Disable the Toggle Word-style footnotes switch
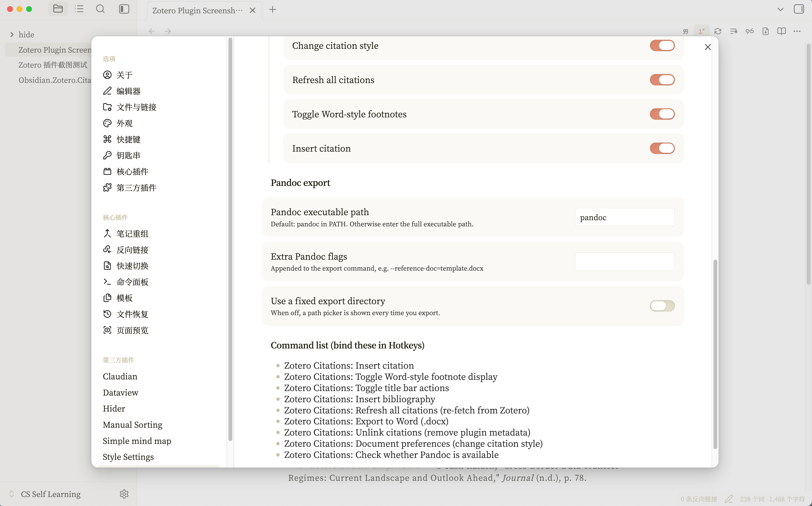Image resolution: width=812 pixels, height=506 pixels. point(662,114)
